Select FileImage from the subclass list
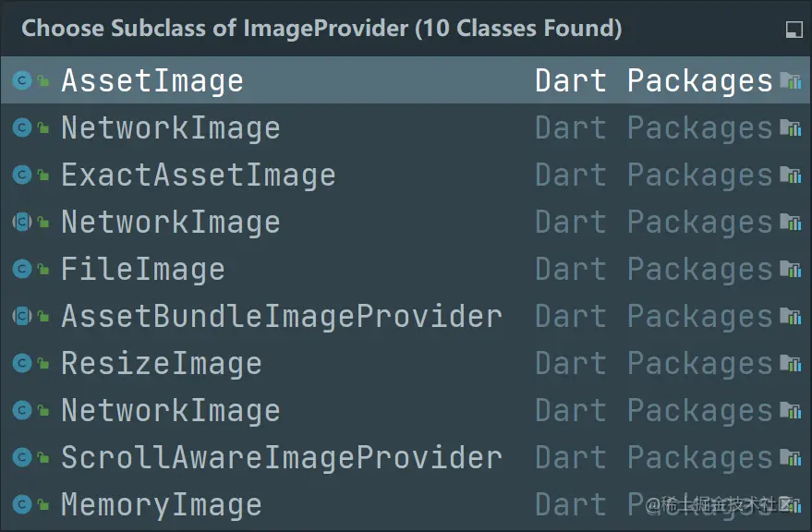 coord(142,269)
